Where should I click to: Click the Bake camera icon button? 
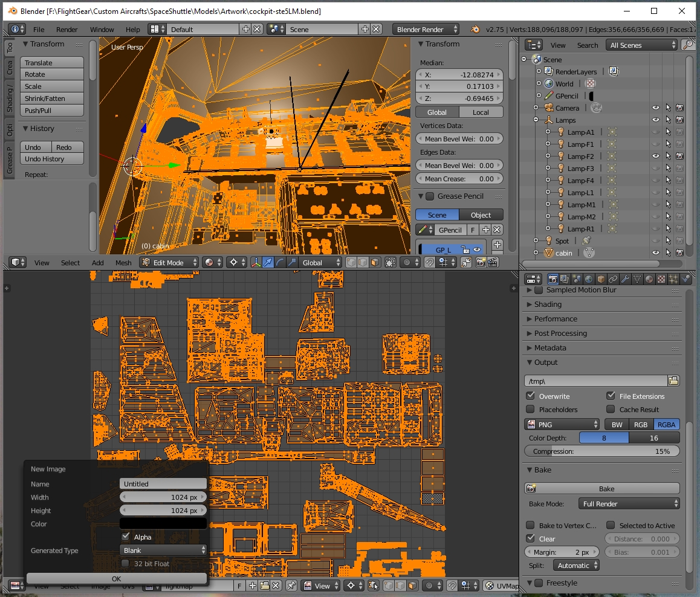602,489
